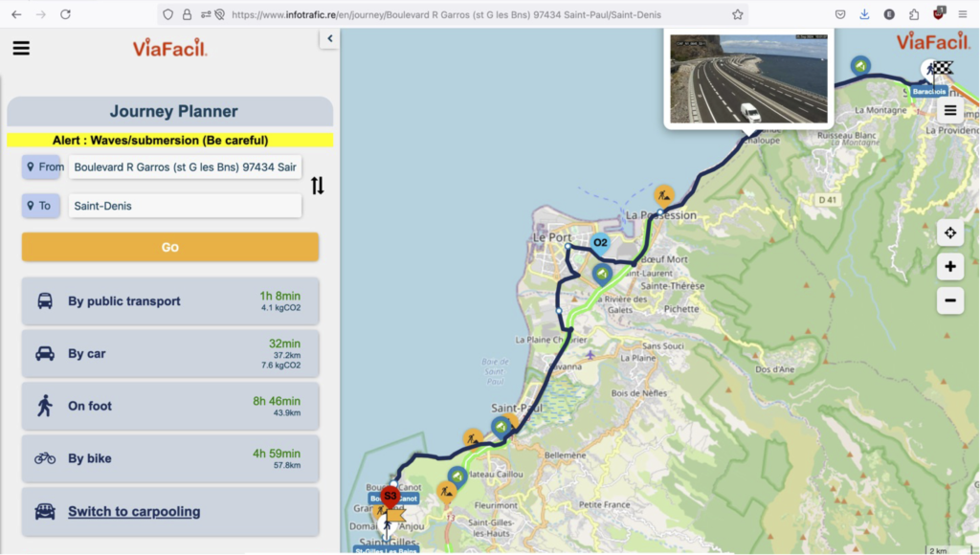Bookmark this page with star icon
980x555 pixels.
737,14
